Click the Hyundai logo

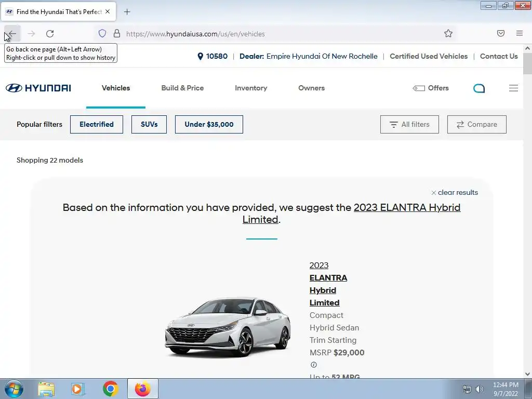38,88
